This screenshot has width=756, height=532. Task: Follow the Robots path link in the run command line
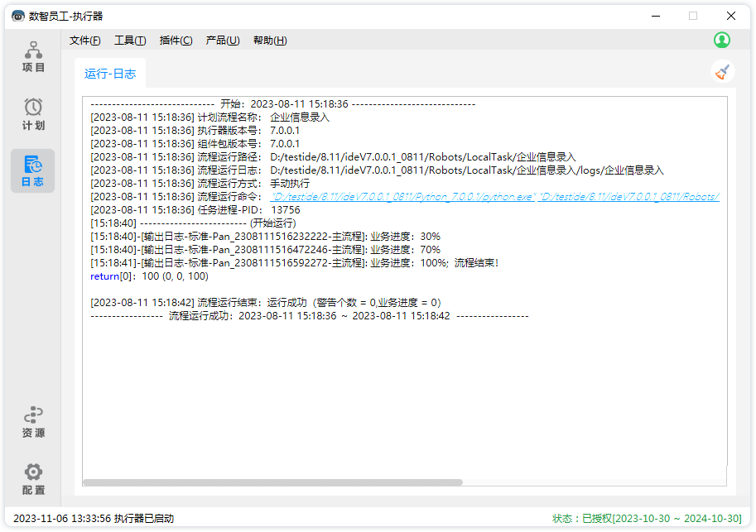(x=629, y=197)
